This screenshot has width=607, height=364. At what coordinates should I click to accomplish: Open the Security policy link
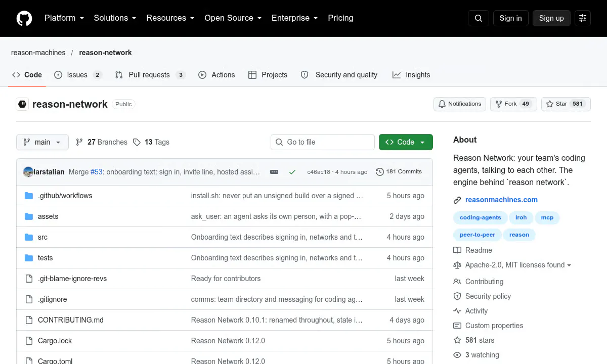click(x=482, y=296)
